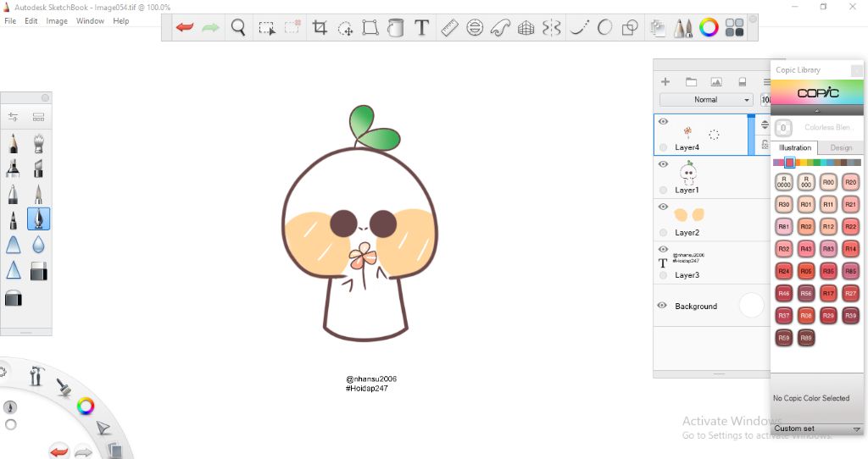Open the Normal blend mode dropdown
Viewport: 868px width, 459px height.
pyautogui.click(x=706, y=100)
